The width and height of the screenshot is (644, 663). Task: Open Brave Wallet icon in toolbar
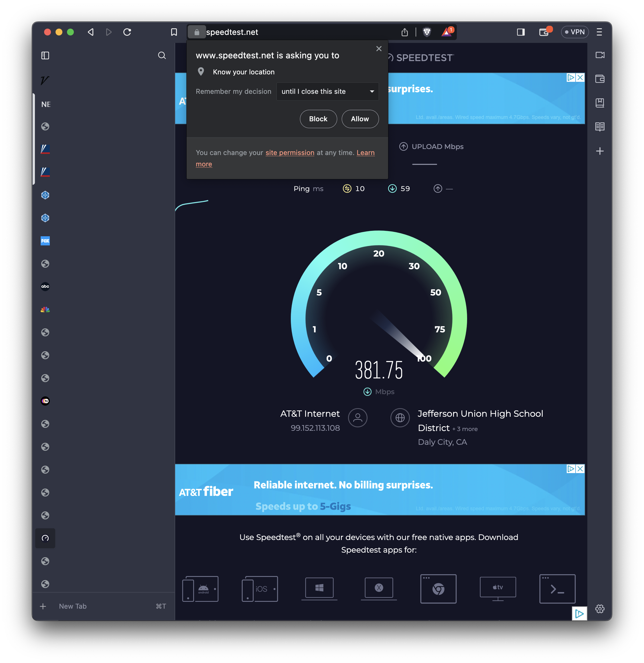pyautogui.click(x=544, y=32)
